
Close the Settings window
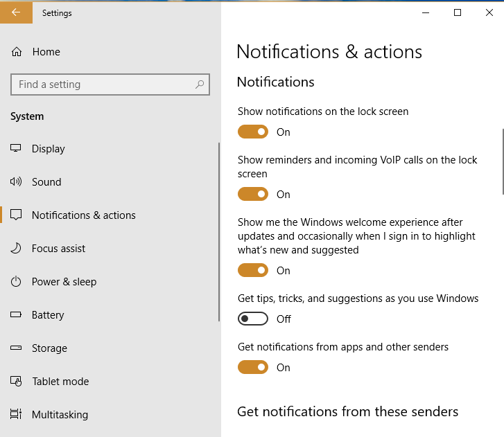tap(489, 12)
